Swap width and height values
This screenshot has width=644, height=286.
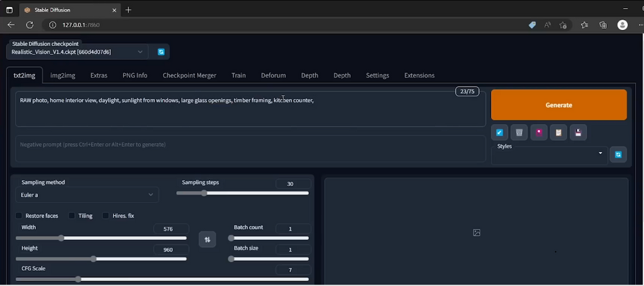208,239
